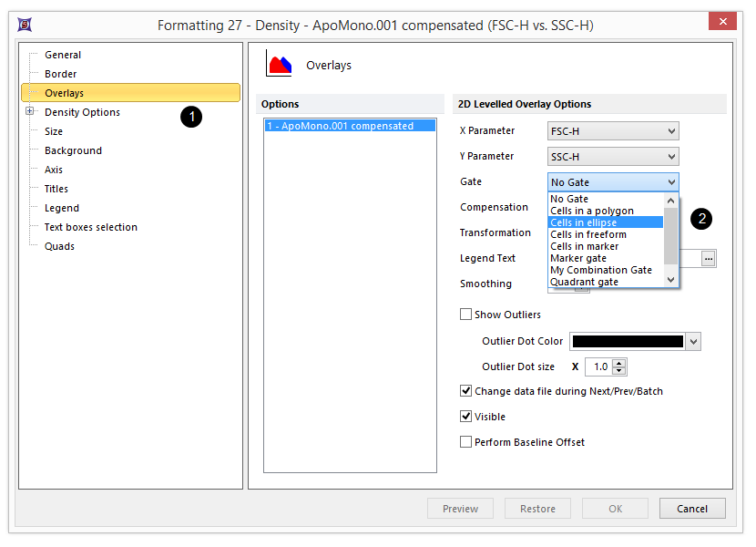Click the Legend Text ellipsis button
The width and height of the screenshot is (756, 547).
pos(709,259)
